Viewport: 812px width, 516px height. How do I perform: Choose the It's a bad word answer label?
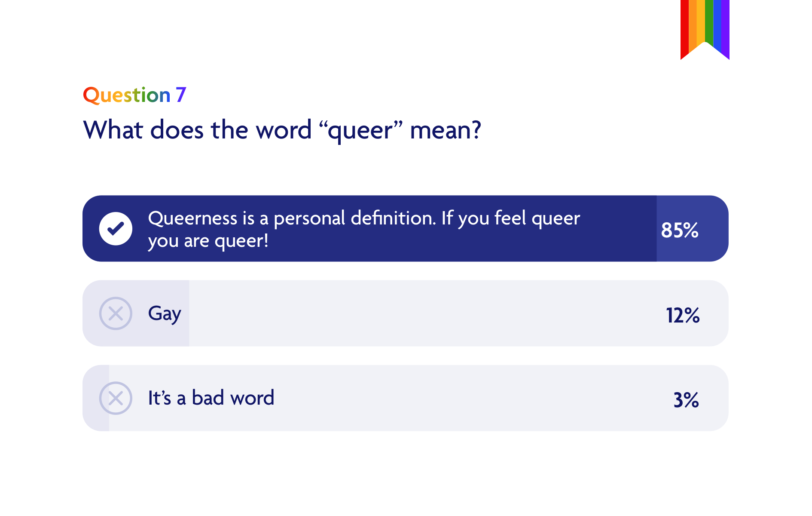pyautogui.click(x=211, y=398)
